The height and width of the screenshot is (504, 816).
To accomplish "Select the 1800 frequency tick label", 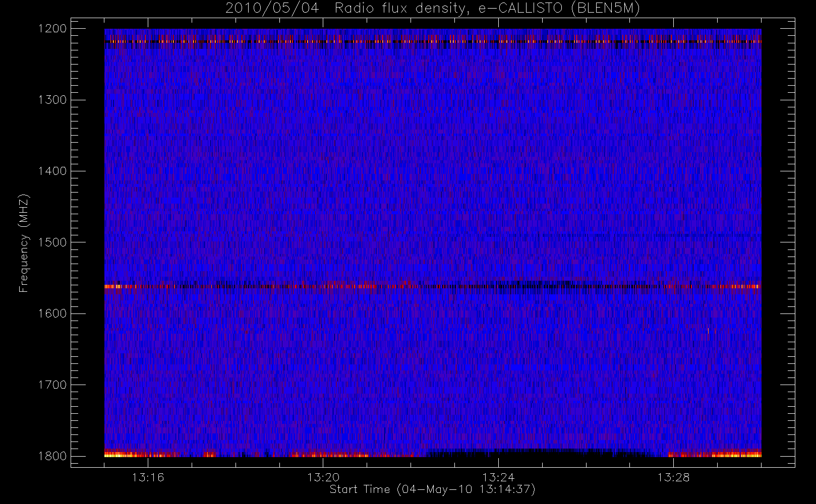I will 52,456.
